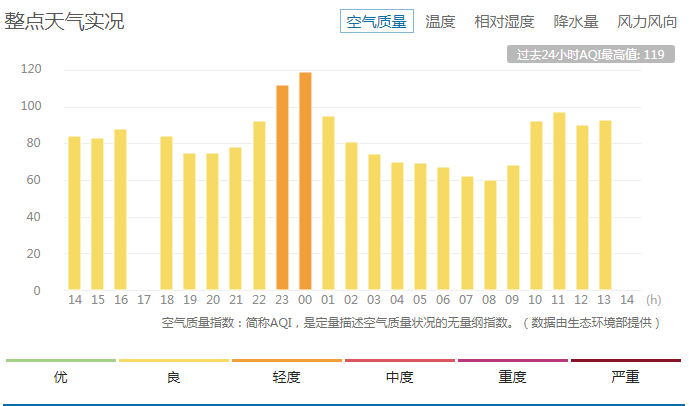This screenshot has height=406, width=689.
Task: Click the y-axis value 60
Action: coord(33,180)
